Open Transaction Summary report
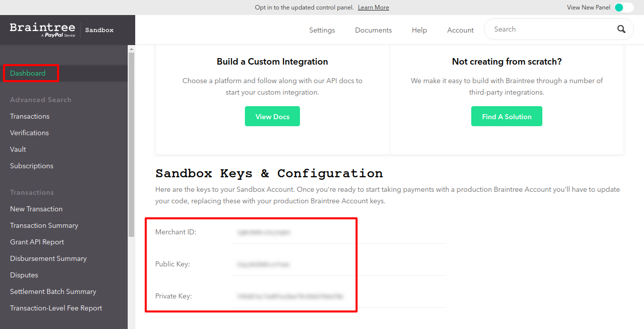Screen dimensions: 644x329 [x=44, y=225]
